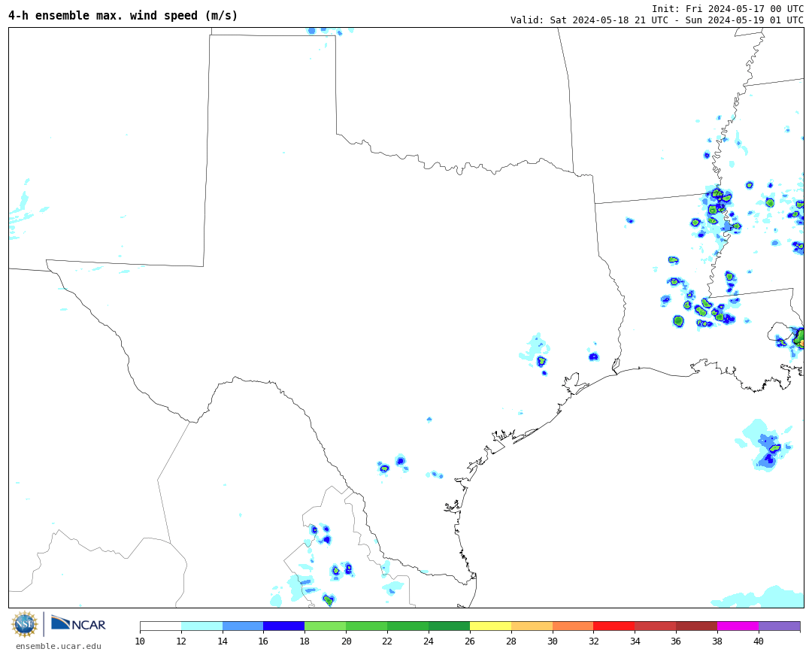This screenshot has width=812, height=655.
Task: Select the purple above-40 m/s swatch
Action: [780, 626]
